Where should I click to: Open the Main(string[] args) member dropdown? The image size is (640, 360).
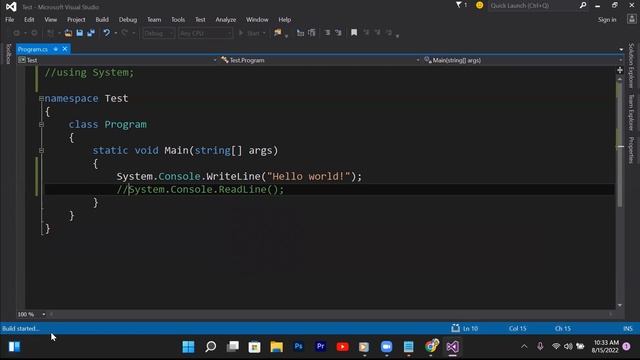click(522, 60)
